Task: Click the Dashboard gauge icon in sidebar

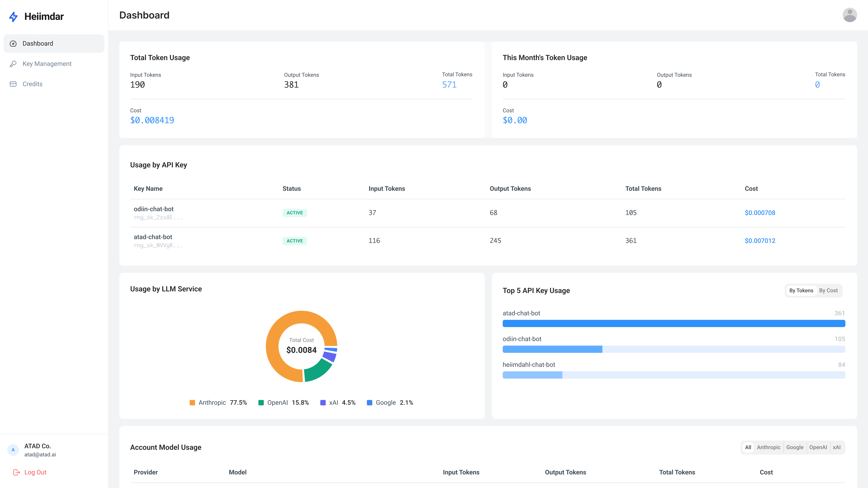Action: (13, 43)
